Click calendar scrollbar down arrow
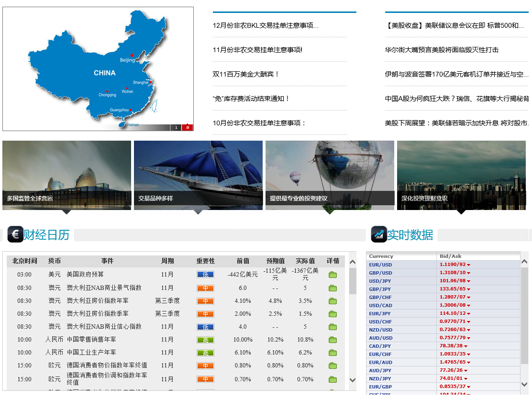The width and height of the screenshot is (532, 399). click(353, 380)
